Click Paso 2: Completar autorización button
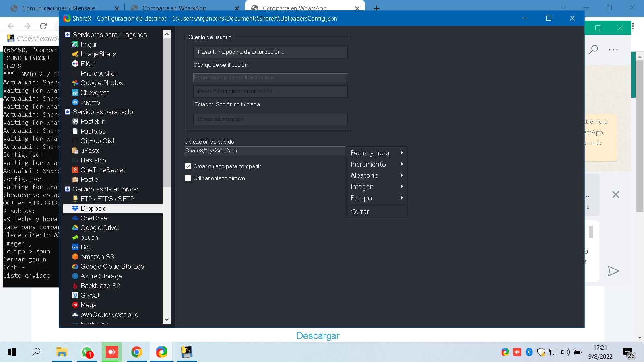This screenshot has height=362, width=644. click(x=270, y=91)
